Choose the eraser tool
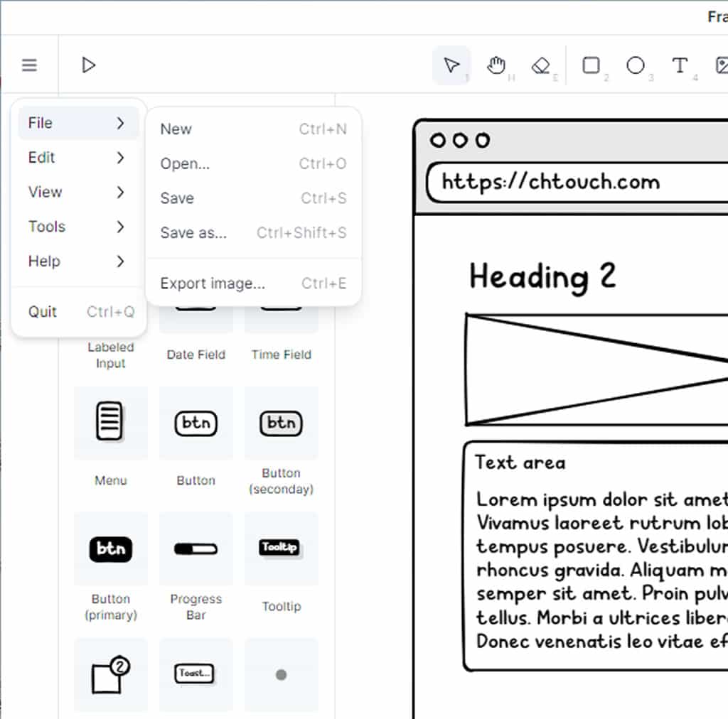This screenshot has width=728, height=719. pyautogui.click(x=541, y=65)
